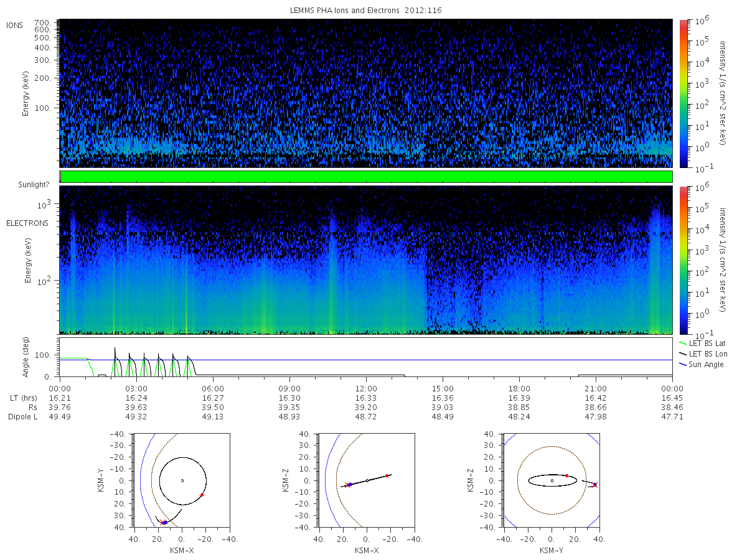Click the blue spacecraft marker in KSM-X/KSM-Y plot
747x560 pixels.
[165, 523]
